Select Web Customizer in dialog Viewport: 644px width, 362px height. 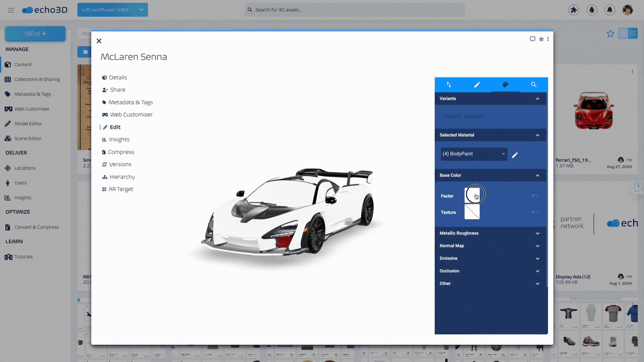pyautogui.click(x=127, y=115)
